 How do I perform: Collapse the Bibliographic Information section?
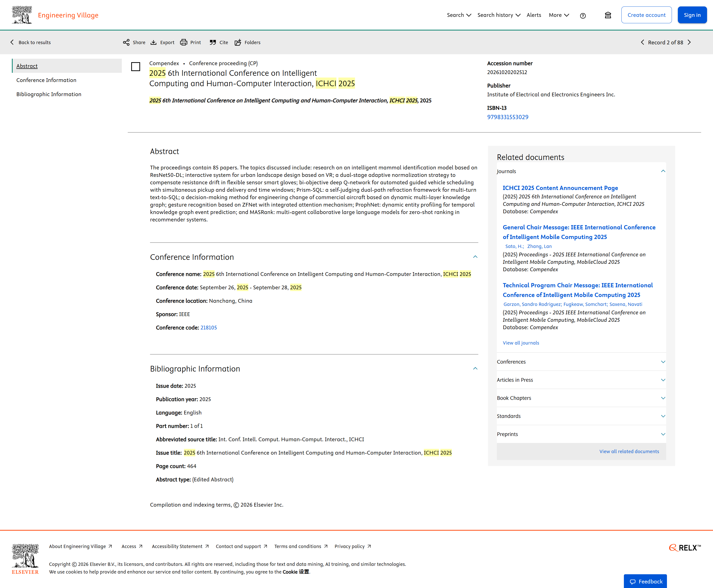pyautogui.click(x=475, y=369)
